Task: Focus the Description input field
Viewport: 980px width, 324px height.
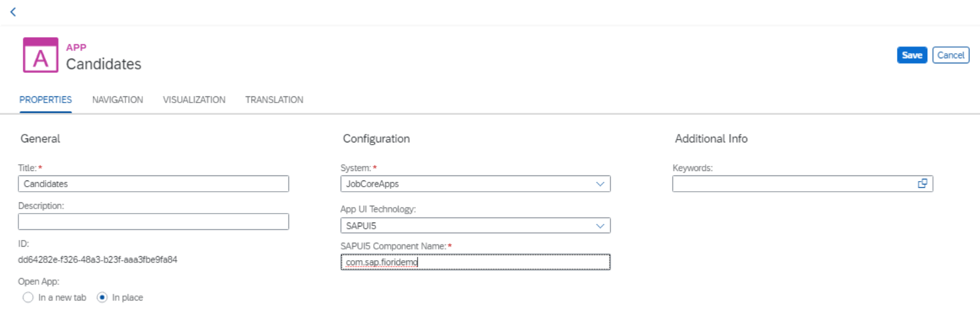Action: [153, 222]
